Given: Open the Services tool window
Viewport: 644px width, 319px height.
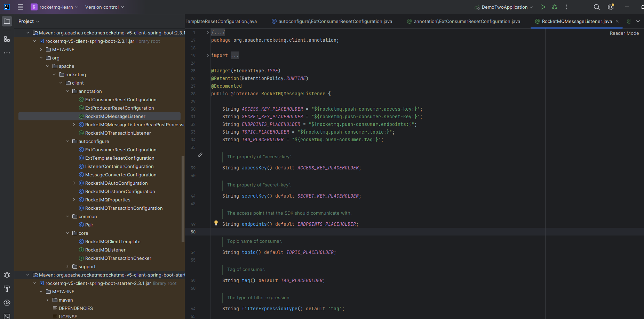Looking at the screenshot, I should click(7, 303).
